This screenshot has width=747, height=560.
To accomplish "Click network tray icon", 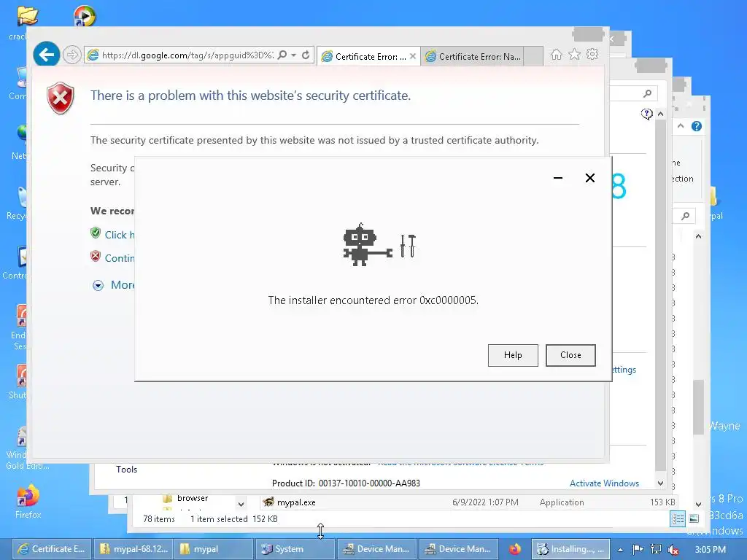I will click(x=656, y=550).
